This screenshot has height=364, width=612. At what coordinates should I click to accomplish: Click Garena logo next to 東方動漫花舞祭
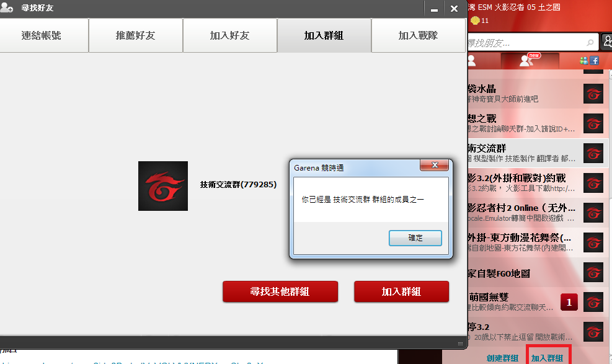coord(593,242)
